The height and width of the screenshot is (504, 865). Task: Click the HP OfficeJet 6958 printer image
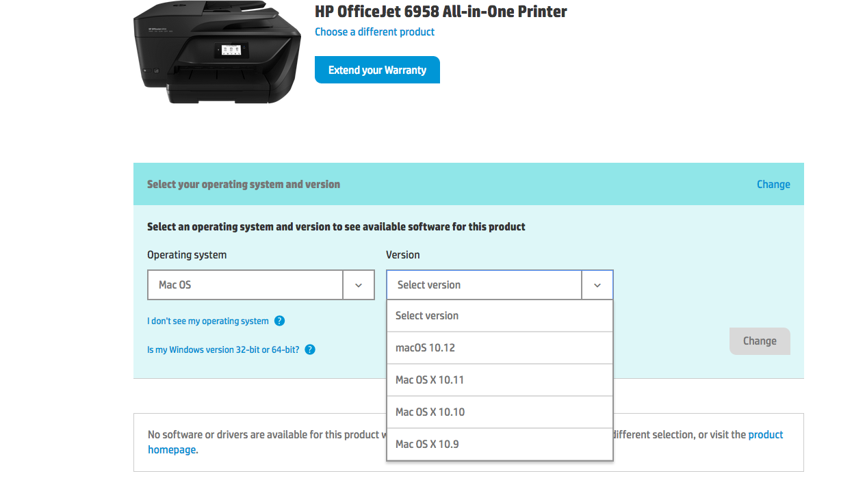tap(217, 52)
